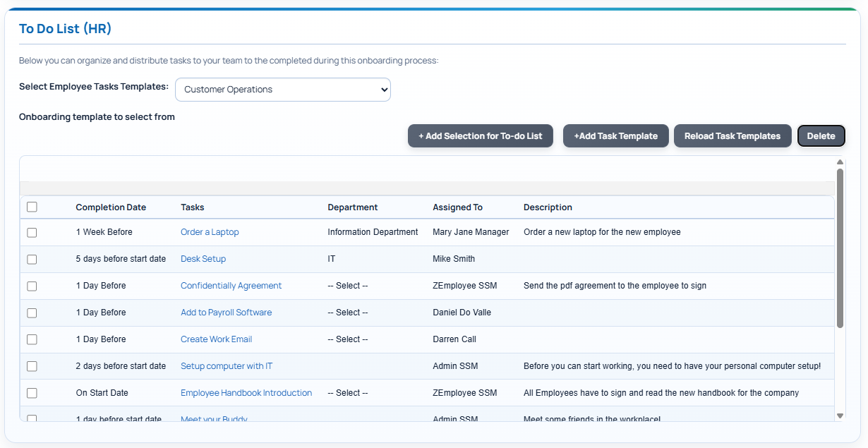Click the Assigned To column header
Screen dimensions: 868x448
pos(457,207)
